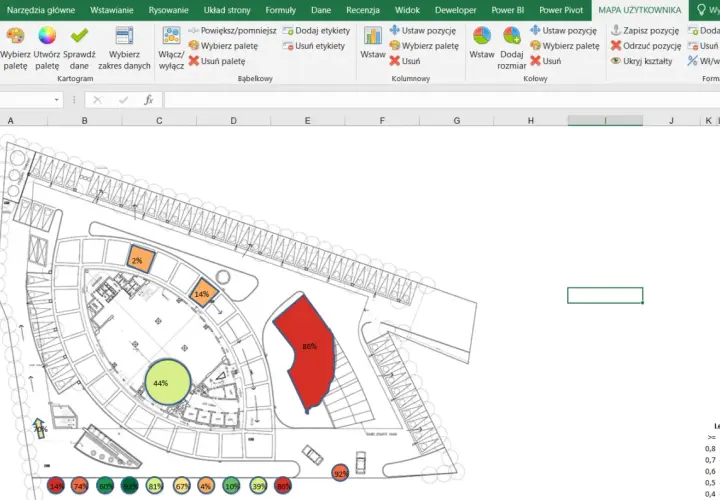Click Ustaw pozycję in the Kołowy group
The width and height of the screenshot is (720, 500).
tap(563, 31)
